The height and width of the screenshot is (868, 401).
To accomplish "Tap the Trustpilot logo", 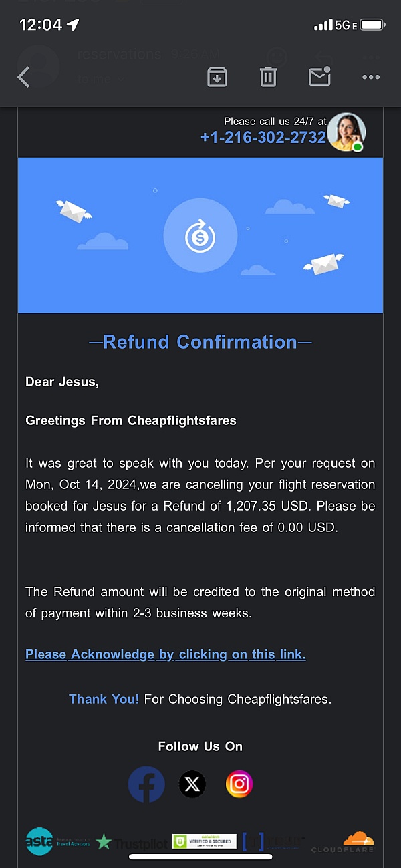I will pyautogui.click(x=132, y=843).
